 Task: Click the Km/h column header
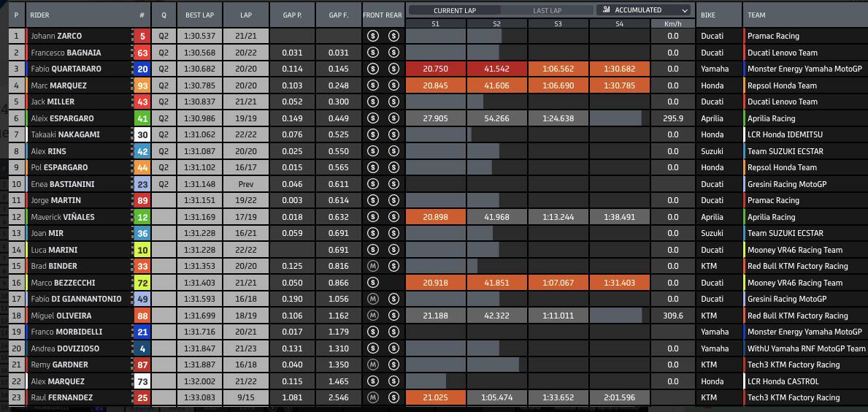tap(672, 23)
